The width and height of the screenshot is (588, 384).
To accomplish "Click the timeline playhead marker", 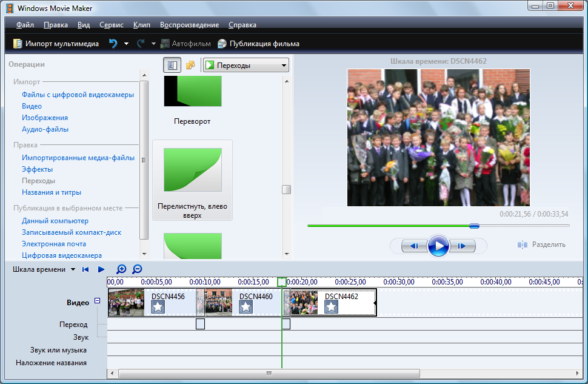I will click(282, 282).
